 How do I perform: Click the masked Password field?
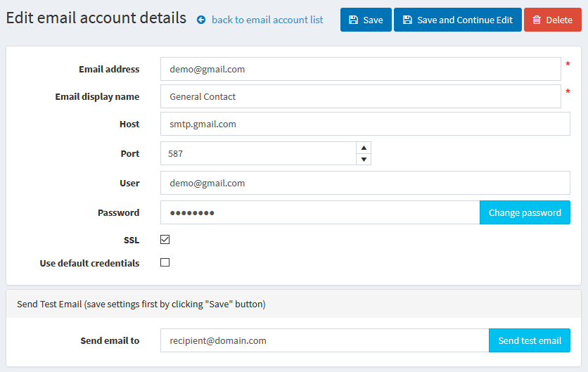click(x=319, y=212)
